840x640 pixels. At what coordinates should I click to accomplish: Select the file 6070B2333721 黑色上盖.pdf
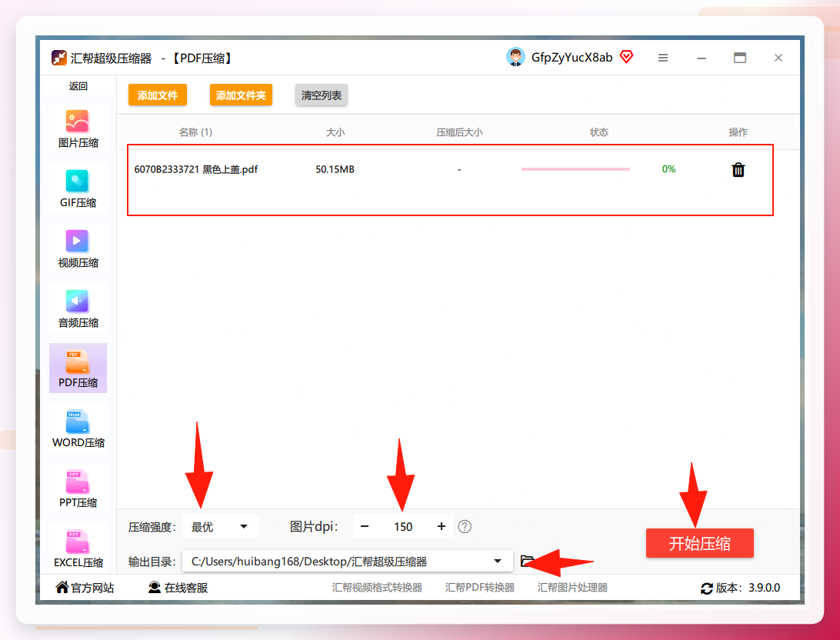point(196,170)
